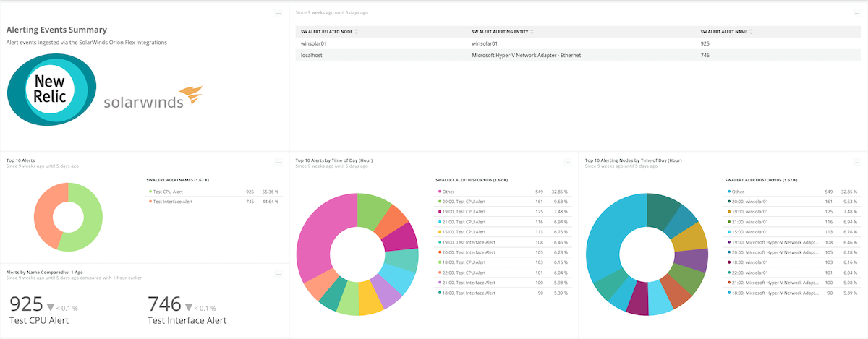Click the localhost cell in the table
The width and height of the screenshot is (868, 339).
coord(311,55)
